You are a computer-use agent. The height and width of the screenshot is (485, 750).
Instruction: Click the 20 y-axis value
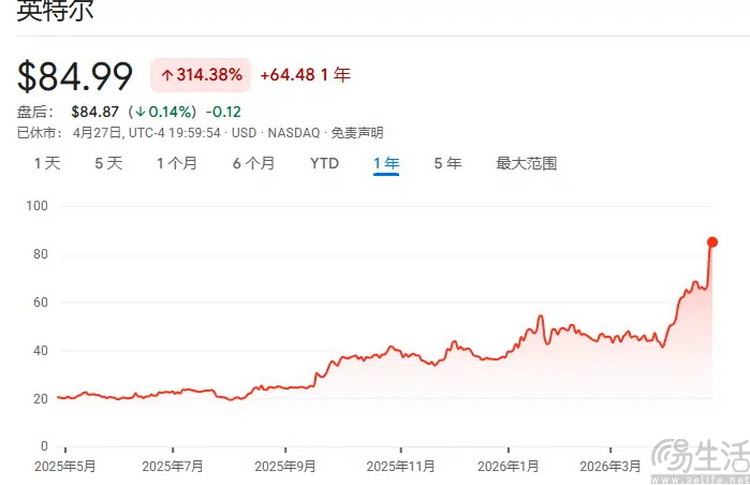coord(41,398)
